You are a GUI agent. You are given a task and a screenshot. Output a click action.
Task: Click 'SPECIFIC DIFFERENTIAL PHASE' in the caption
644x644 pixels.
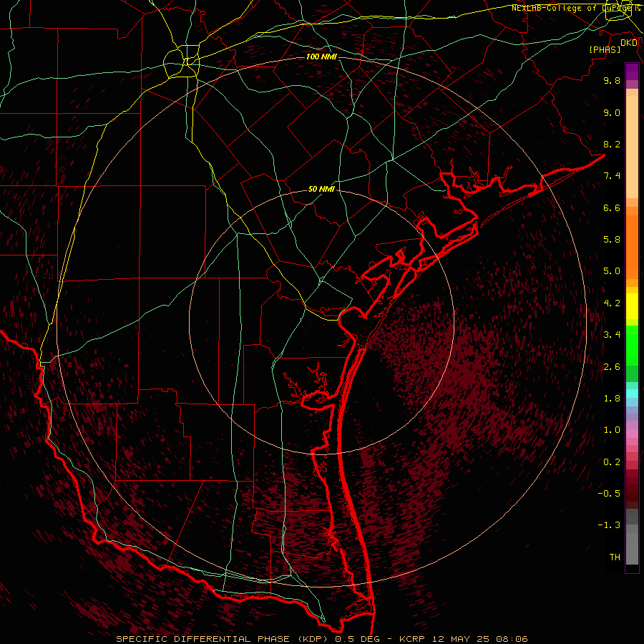tap(205, 639)
